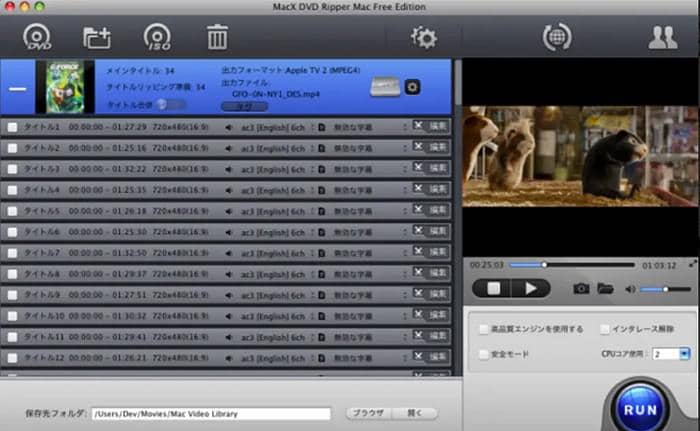
Task: Expand preview to fullscreen with arrows icon
Action: click(x=692, y=264)
